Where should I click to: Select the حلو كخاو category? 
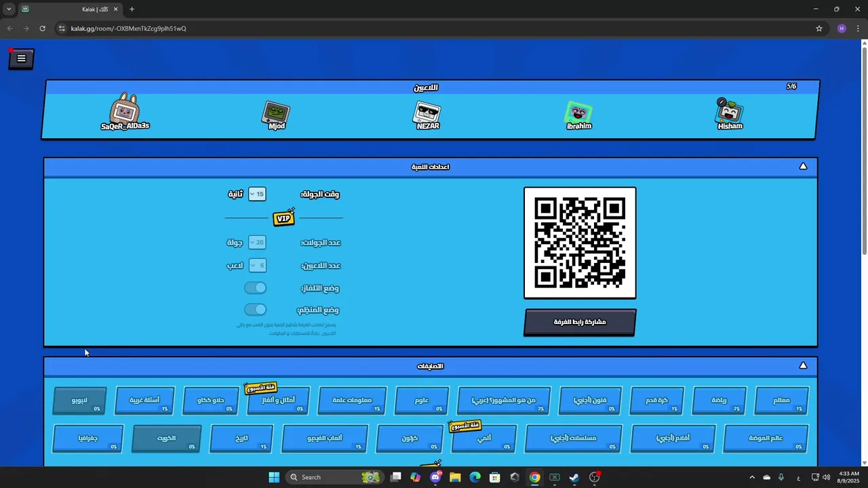coord(211,401)
